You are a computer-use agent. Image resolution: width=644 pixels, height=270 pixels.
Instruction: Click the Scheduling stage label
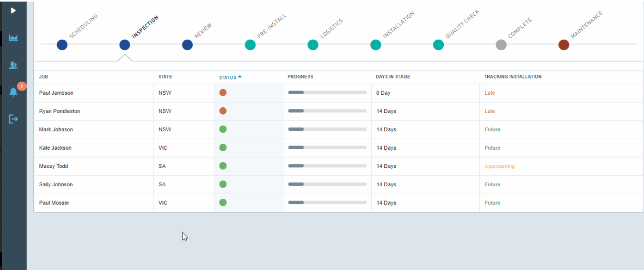click(x=84, y=26)
